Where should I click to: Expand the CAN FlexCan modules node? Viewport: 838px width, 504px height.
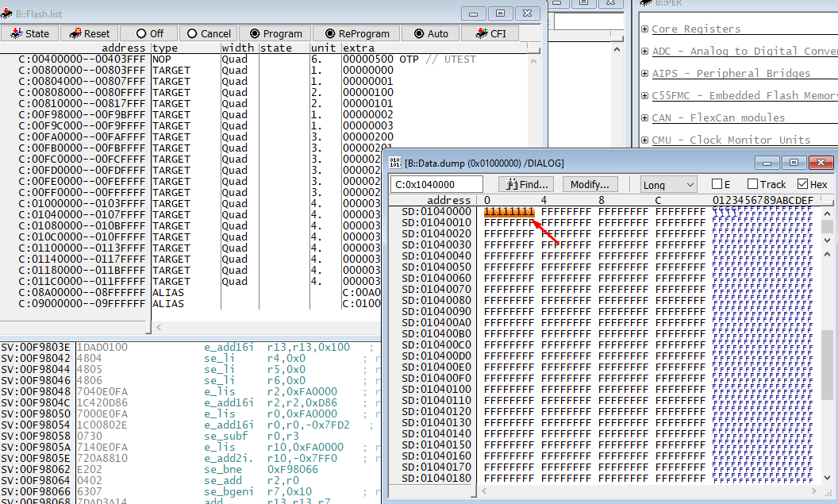[x=645, y=116]
